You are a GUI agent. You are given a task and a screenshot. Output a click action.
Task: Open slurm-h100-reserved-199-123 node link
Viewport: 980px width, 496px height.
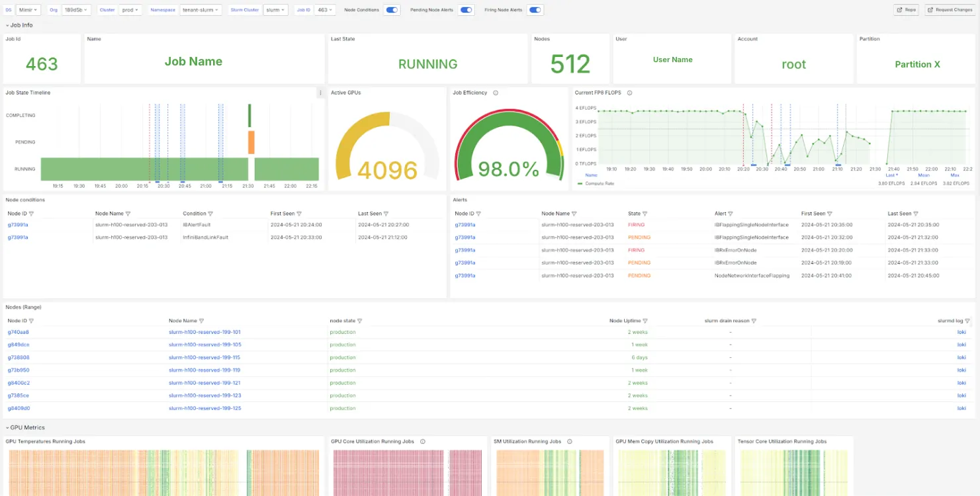[204, 395]
